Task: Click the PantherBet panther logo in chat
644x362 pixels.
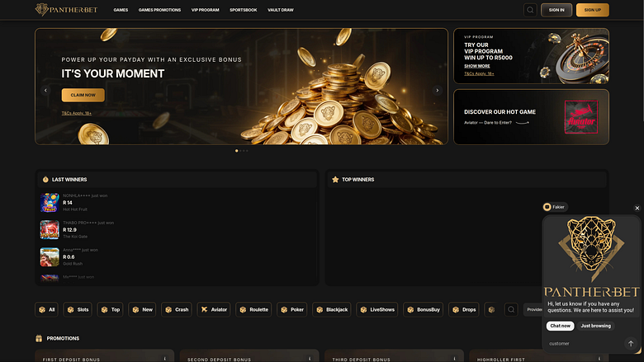Action: click(591, 256)
